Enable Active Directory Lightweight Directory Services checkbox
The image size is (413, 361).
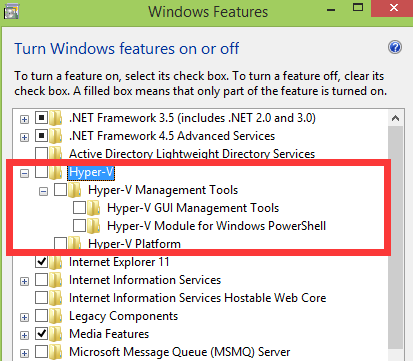click(41, 154)
